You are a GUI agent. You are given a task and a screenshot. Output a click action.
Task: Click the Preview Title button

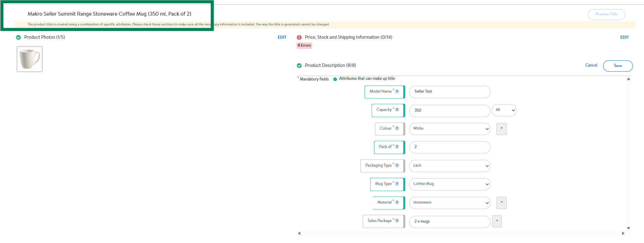click(606, 14)
